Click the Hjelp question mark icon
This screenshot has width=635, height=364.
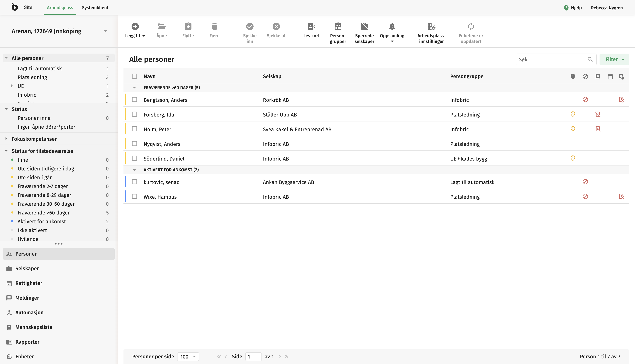(566, 8)
